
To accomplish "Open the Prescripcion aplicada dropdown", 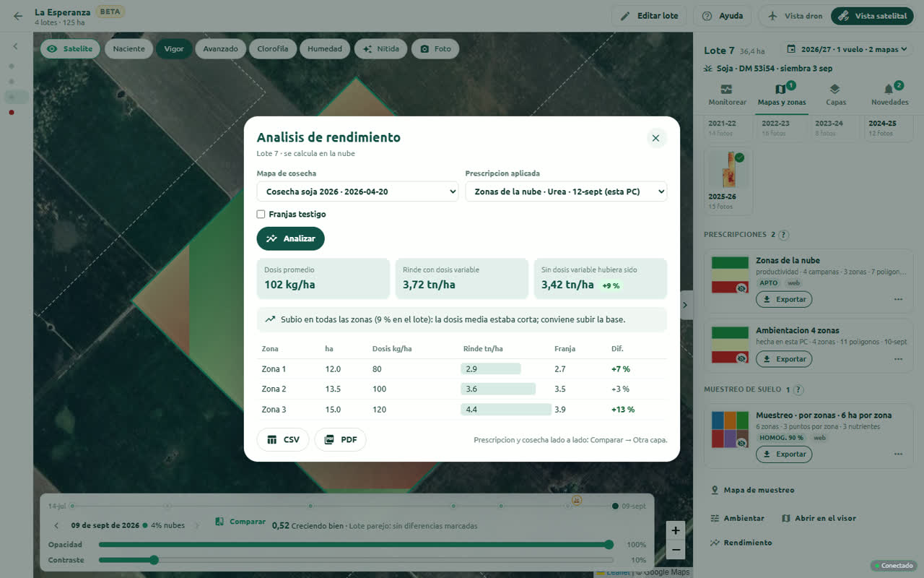I will pos(566,191).
